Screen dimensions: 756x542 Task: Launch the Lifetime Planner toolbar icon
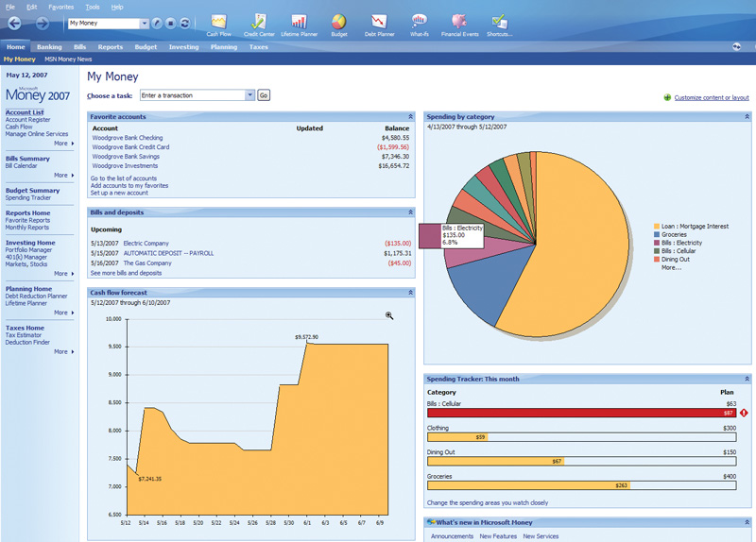(x=299, y=25)
